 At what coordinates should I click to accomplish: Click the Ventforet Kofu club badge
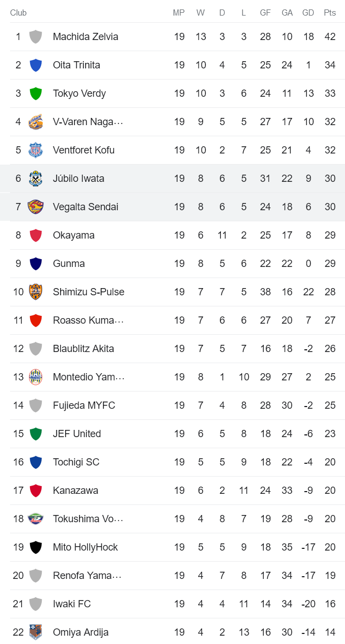[36, 150]
